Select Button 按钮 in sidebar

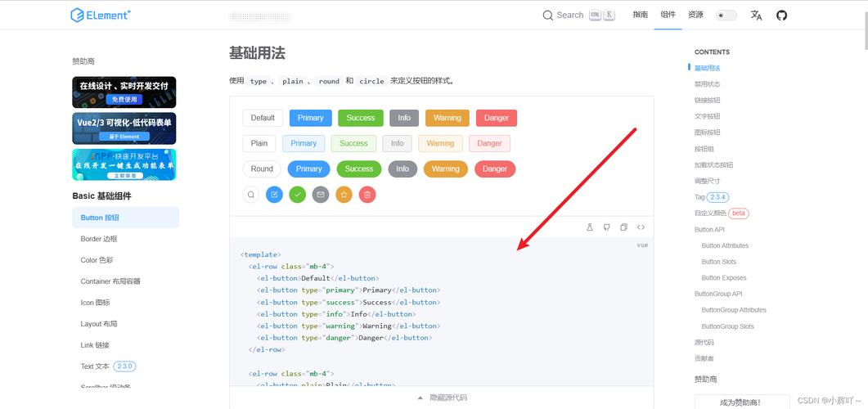coord(126,218)
